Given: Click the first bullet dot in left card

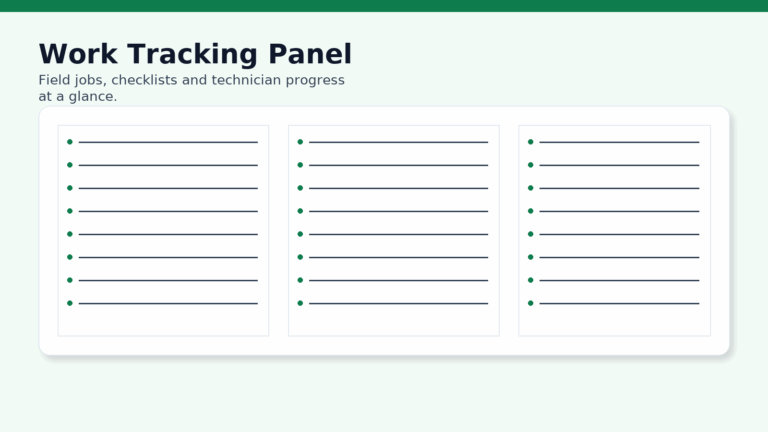Looking at the screenshot, I should [x=70, y=142].
